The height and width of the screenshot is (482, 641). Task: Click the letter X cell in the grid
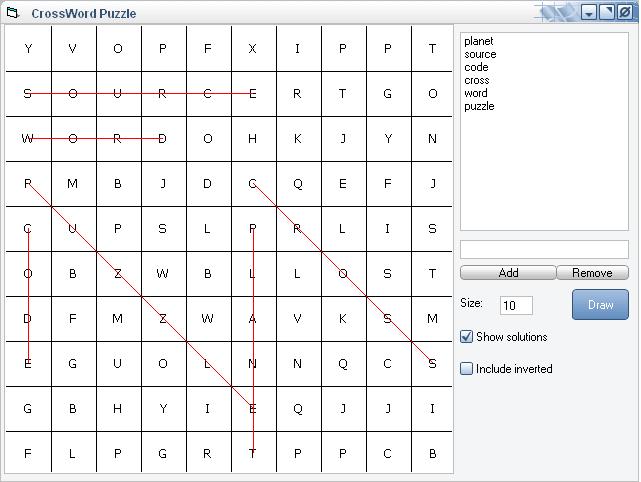tap(253, 49)
